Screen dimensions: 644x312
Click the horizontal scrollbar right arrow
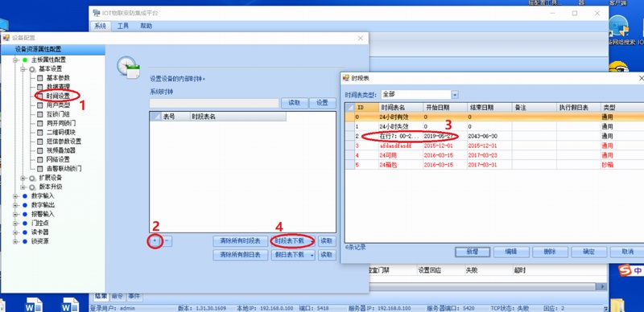pyautogui.click(x=603, y=286)
